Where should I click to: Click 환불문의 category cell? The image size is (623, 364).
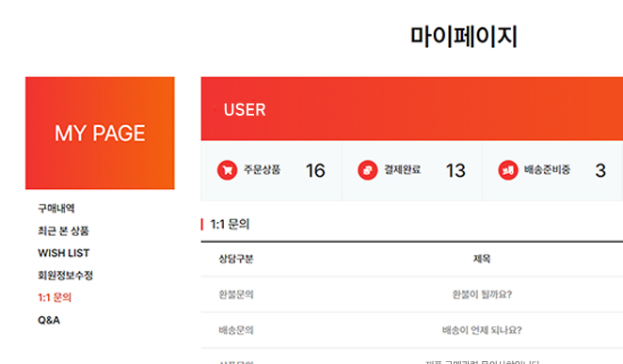tap(236, 294)
